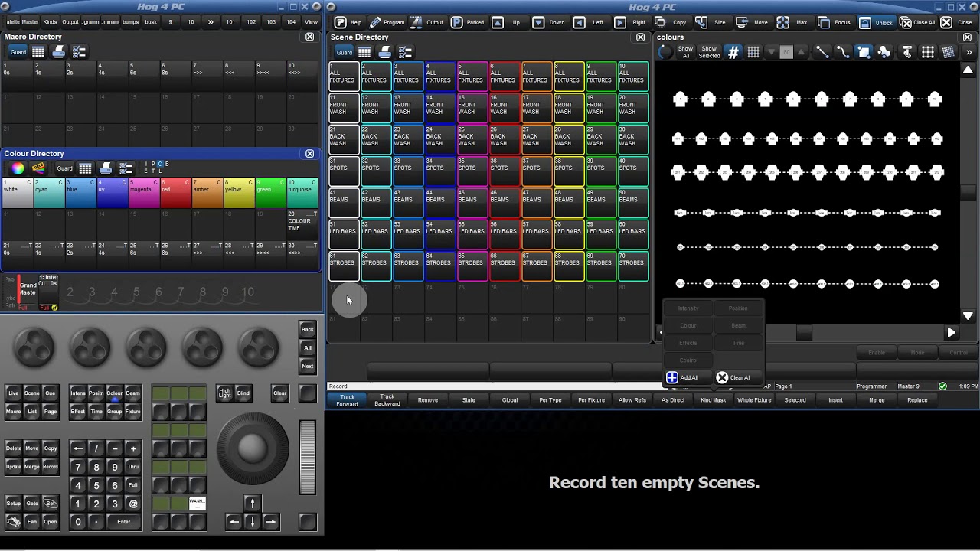Switch Macro Directory to spreadsheet view icon
980x551 pixels.
tap(38, 52)
